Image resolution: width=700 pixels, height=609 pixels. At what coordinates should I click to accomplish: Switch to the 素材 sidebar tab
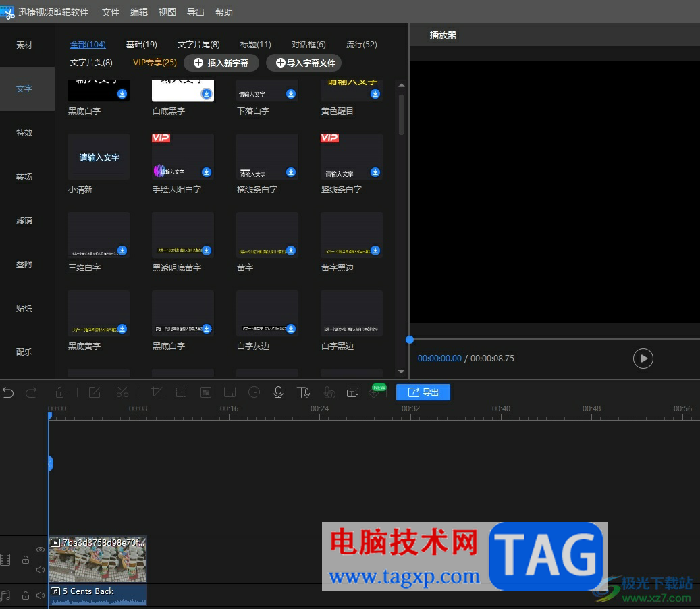[x=24, y=45]
